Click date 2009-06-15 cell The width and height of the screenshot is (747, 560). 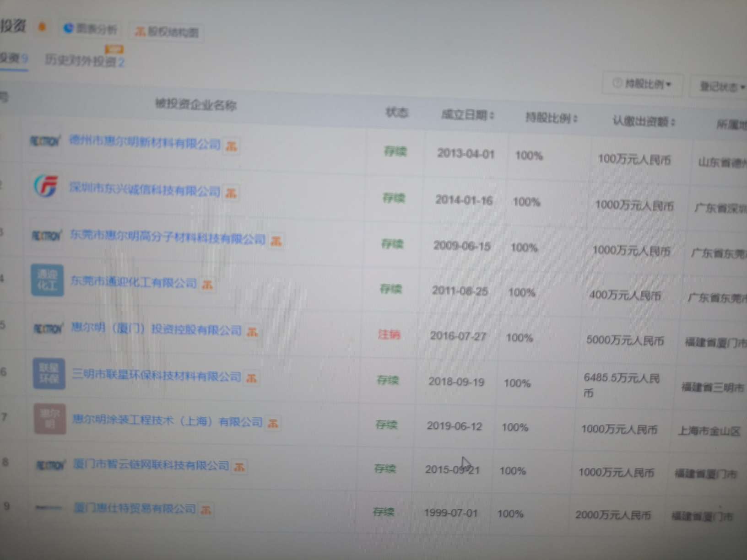(462, 246)
